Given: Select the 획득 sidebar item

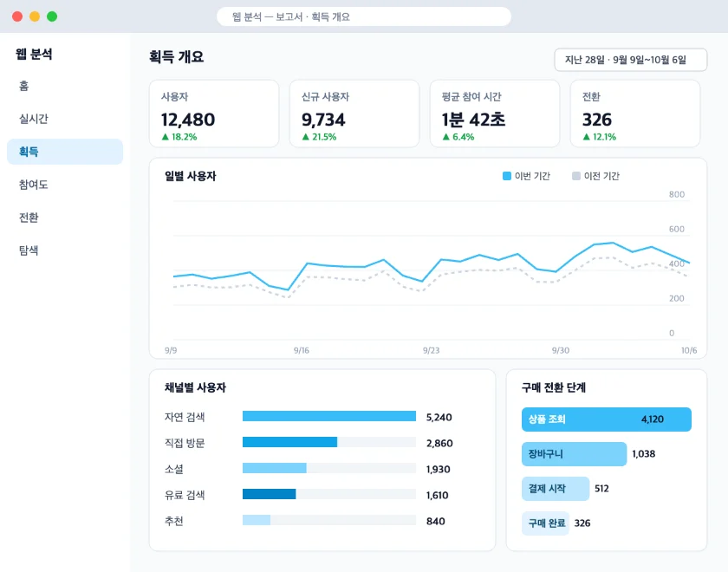Looking at the screenshot, I should pyautogui.click(x=65, y=152).
